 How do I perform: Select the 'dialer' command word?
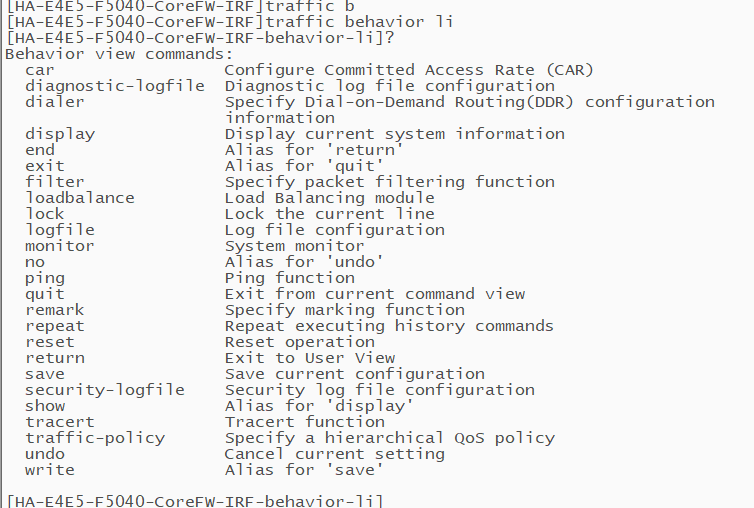pyautogui.click(x=55, y=102)
